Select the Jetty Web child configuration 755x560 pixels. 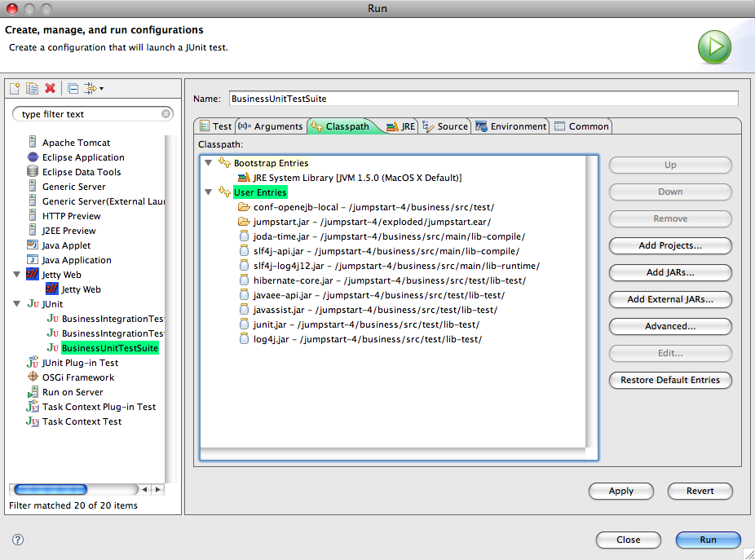tap(81, 289)
